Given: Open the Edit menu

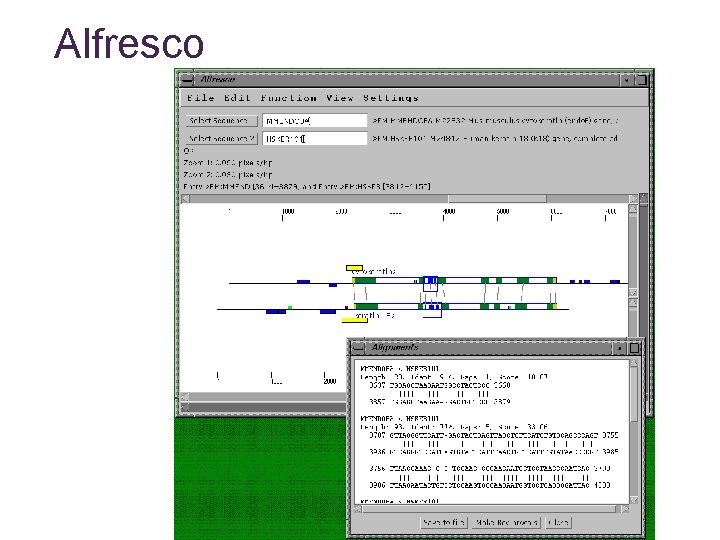Looking at the screenshot, I should click(237, 98).
